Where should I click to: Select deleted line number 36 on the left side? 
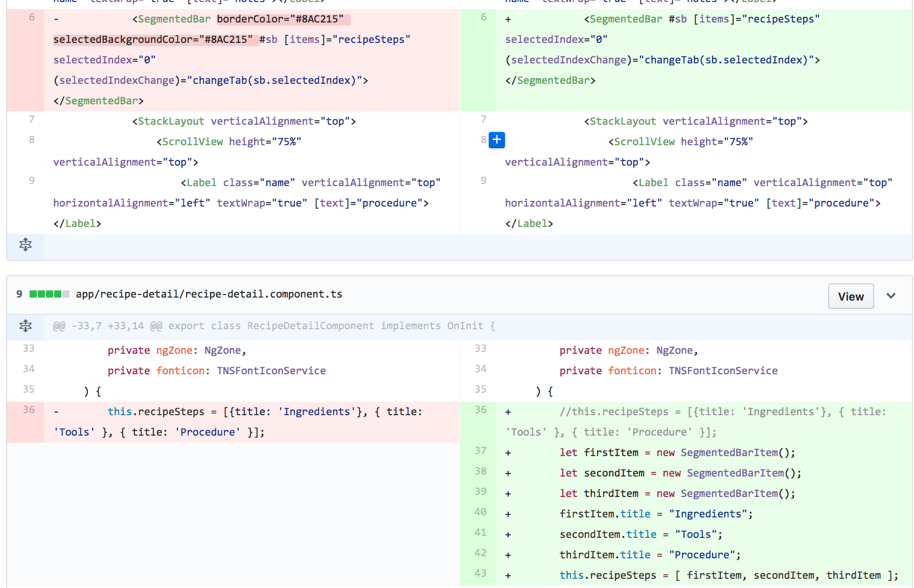[29, 410]
